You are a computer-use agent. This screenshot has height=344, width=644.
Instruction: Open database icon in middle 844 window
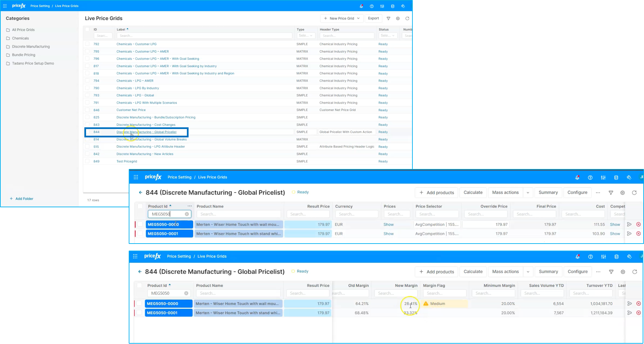click(616, 177)
